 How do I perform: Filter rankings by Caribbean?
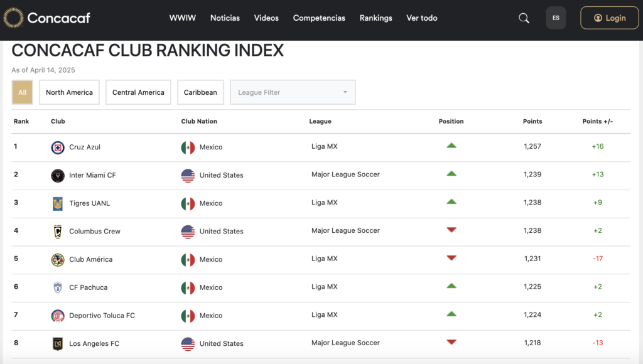tap(200, 92)
